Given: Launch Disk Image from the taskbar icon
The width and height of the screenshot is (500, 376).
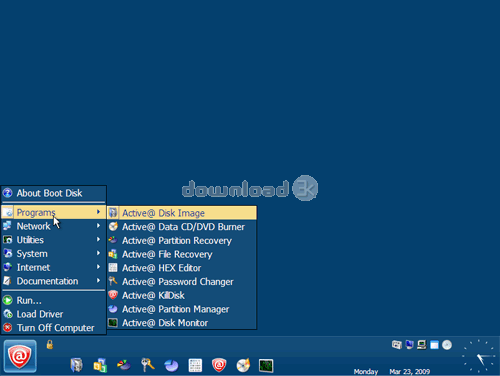Looking at the screenshot, I should coord(76,365).
